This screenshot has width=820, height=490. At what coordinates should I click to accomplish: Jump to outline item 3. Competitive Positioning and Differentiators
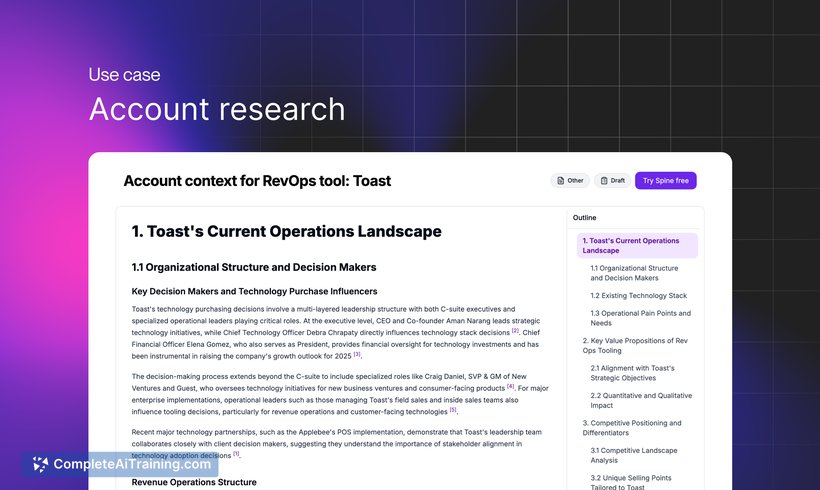(x=632, y=428)
